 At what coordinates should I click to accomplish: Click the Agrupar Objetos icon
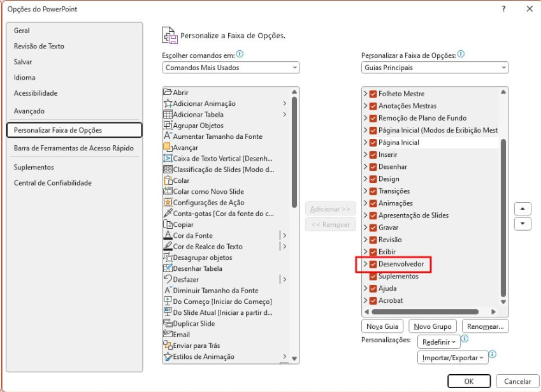point(168,126)
